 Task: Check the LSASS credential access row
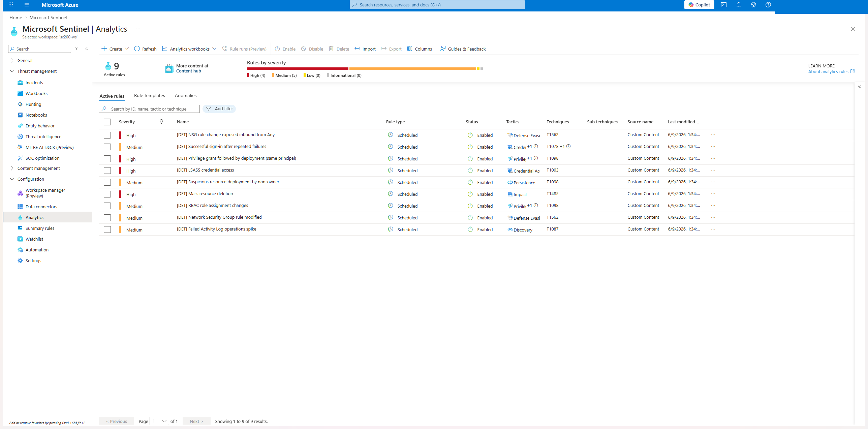[107, 171]
